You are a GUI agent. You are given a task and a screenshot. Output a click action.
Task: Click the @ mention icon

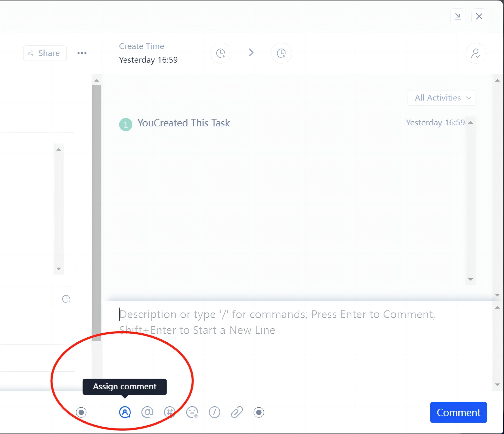point(147,412)
